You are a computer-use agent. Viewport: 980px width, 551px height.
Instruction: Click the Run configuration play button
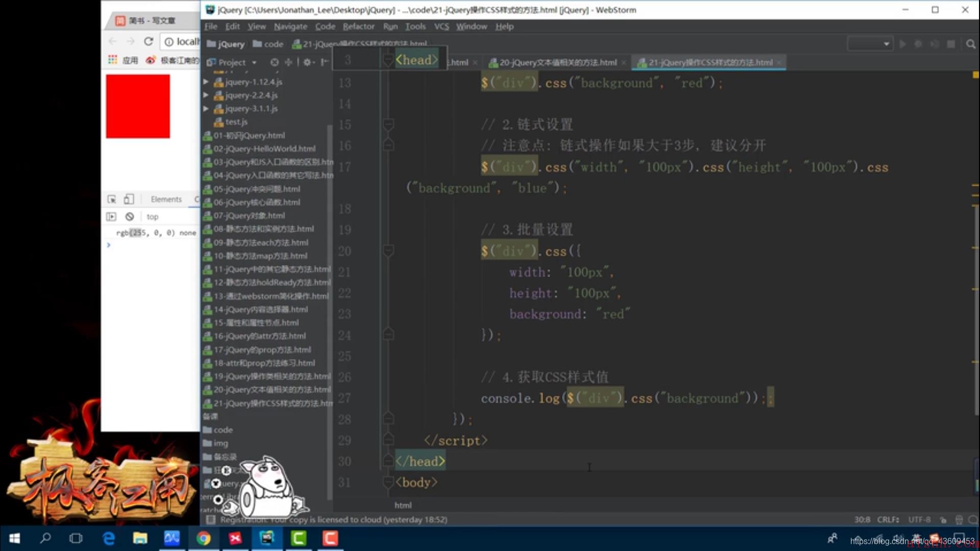point(902,44)
